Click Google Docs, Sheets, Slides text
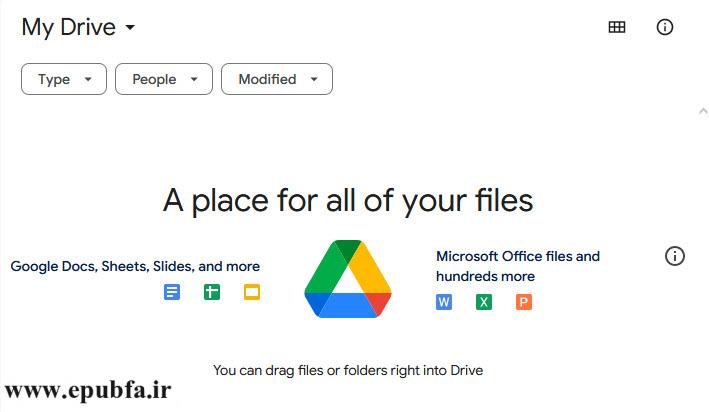The width and height of the screenshot is (709, 412). pyautogui.click(x=135, y=266)
